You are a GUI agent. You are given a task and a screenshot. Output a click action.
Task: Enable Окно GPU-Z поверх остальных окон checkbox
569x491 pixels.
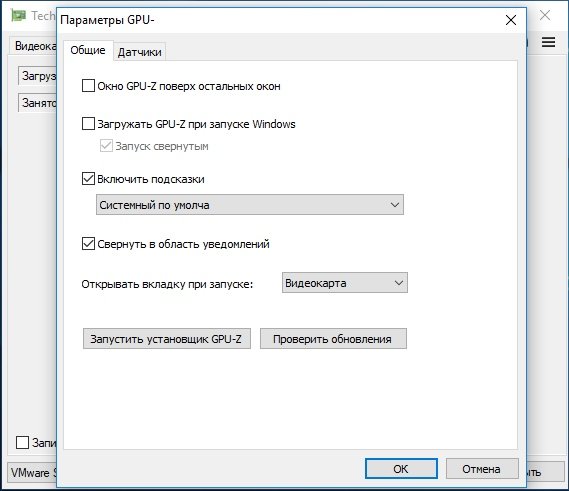pos(88,86)
